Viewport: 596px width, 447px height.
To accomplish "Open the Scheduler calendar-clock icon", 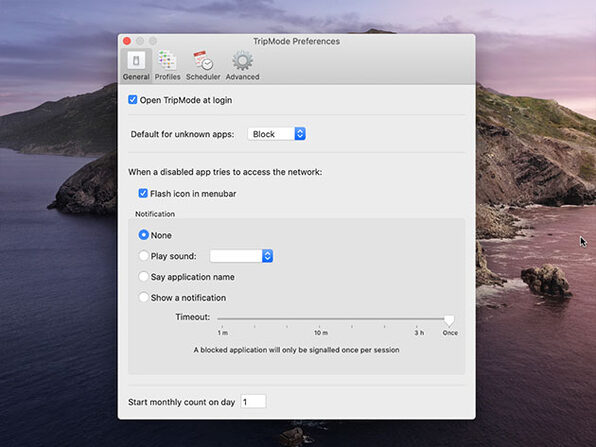I will pyautogui.click(x=203, y=61).
